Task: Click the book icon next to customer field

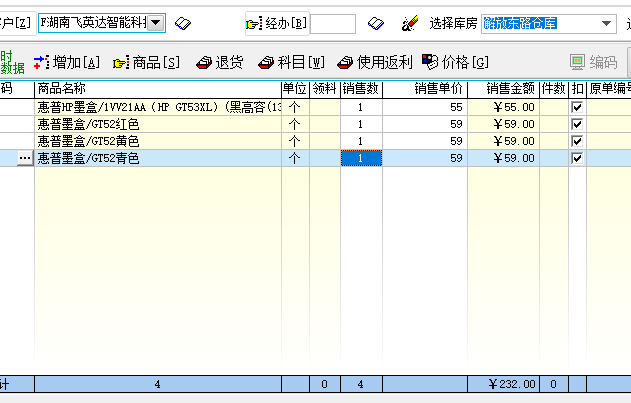Action: click(x=183, y=23)
